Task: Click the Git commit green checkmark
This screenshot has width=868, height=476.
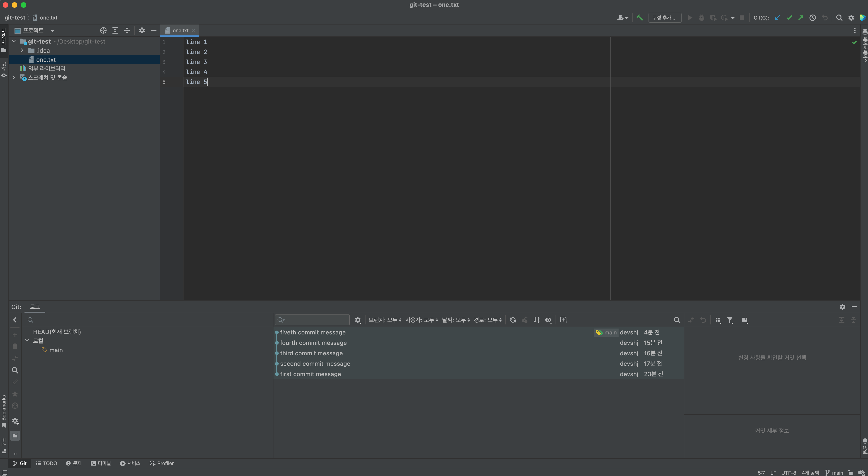Action: [789, 17]
